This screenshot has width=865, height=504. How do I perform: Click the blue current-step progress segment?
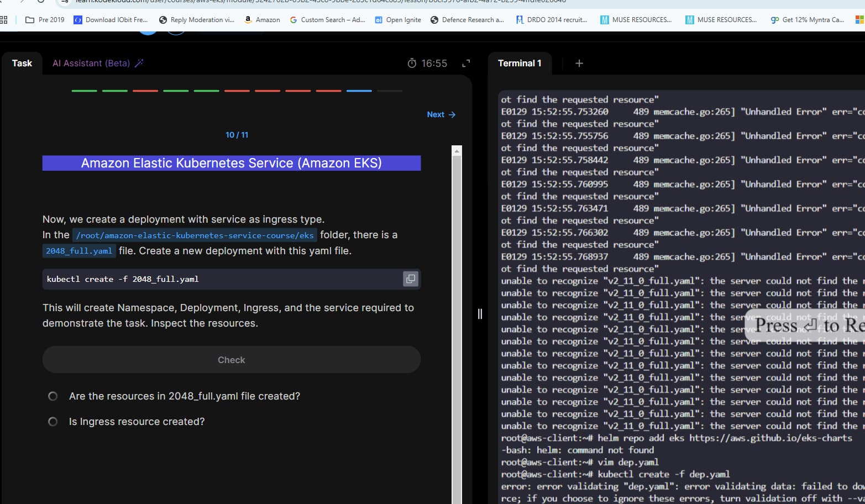[x=359, y=91]
